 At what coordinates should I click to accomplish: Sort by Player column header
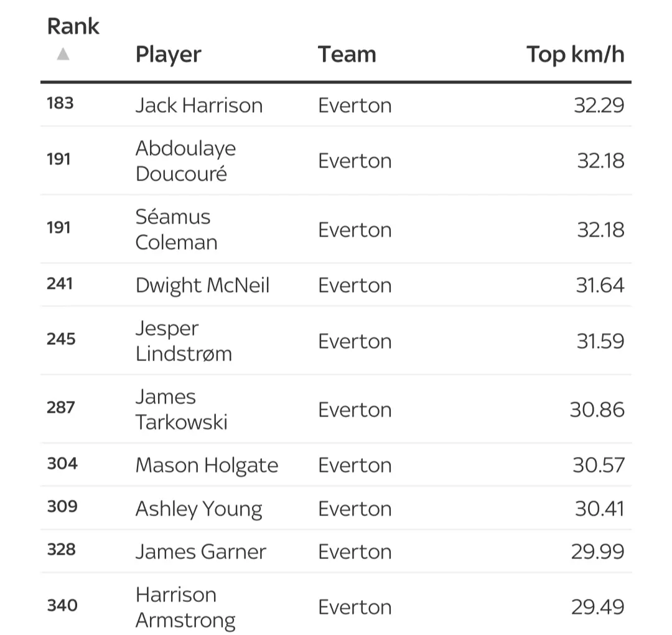[x=168, y=54]
